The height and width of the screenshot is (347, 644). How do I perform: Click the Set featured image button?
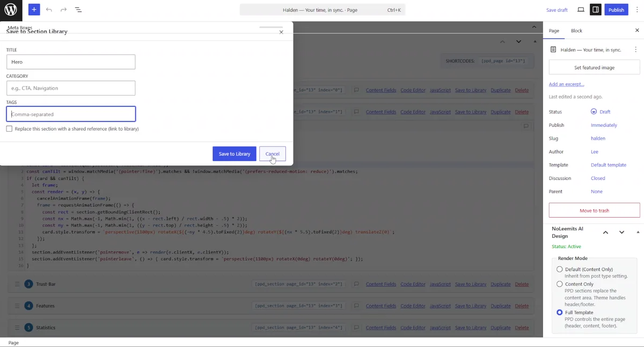point(594,68)
